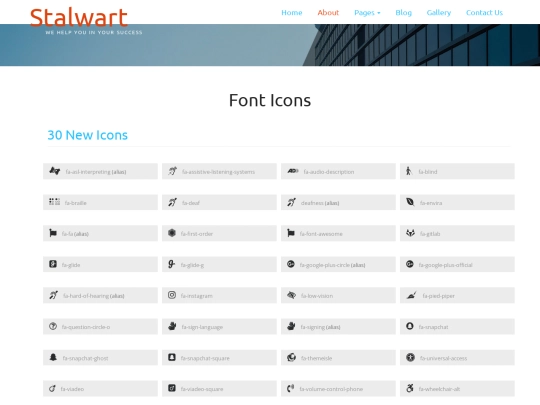Click the fa-wheelchair-alt icon
This screenshot has height=405, width=540.
(x=409, y=388)
